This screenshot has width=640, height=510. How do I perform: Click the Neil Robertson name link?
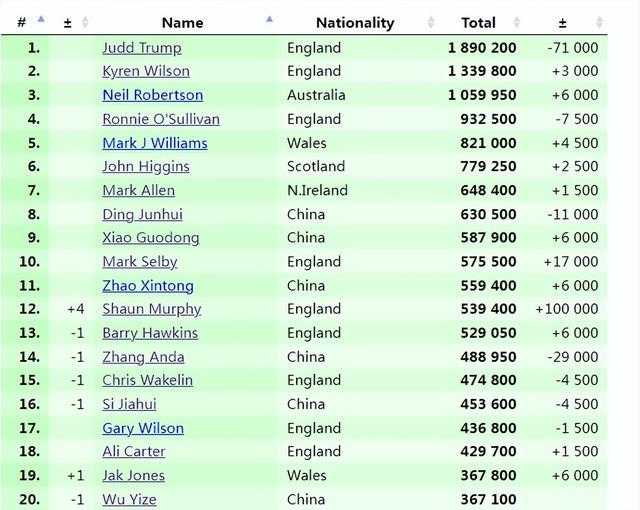click(x=152, y=95)
